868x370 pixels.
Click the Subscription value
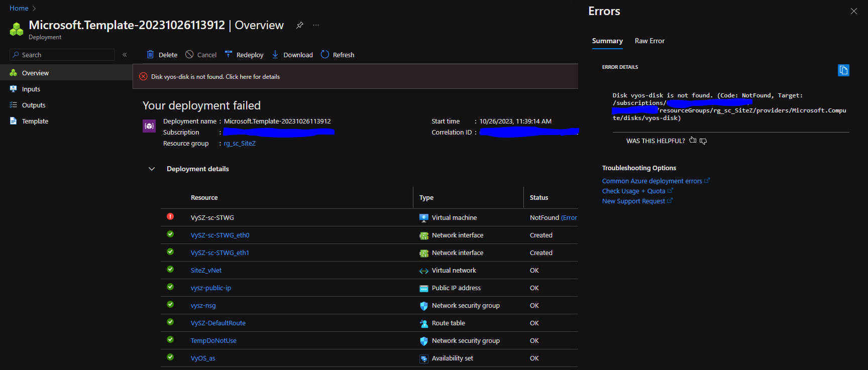279,132
